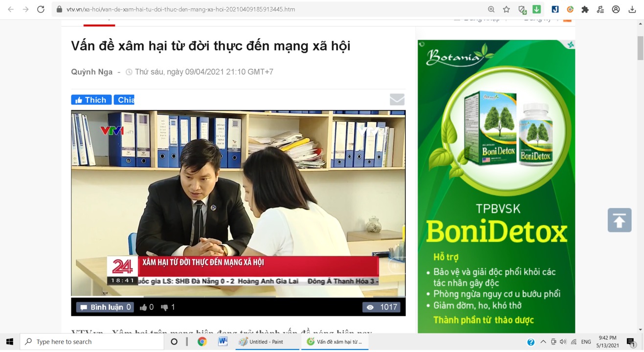Click the URL address bar
This screenshot has height=352, width=644.
click(x=268, y=9)
